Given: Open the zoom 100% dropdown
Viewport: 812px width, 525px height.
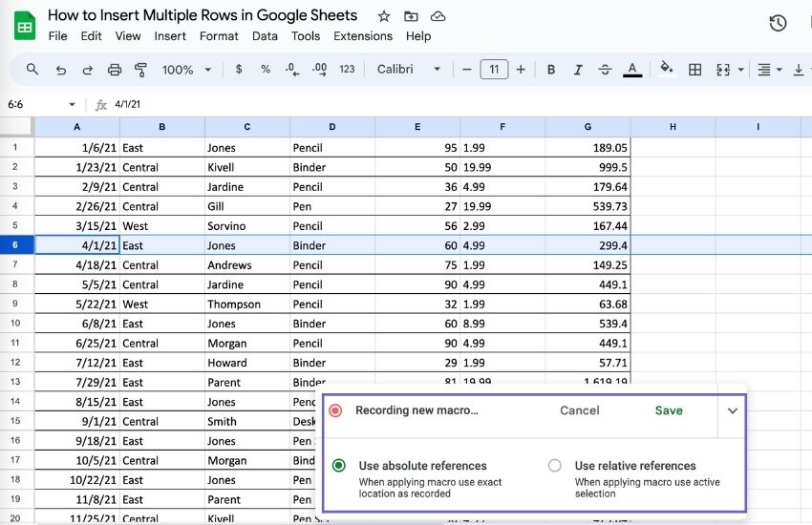Looking at the screenshot, I should [x=207, y=70].
